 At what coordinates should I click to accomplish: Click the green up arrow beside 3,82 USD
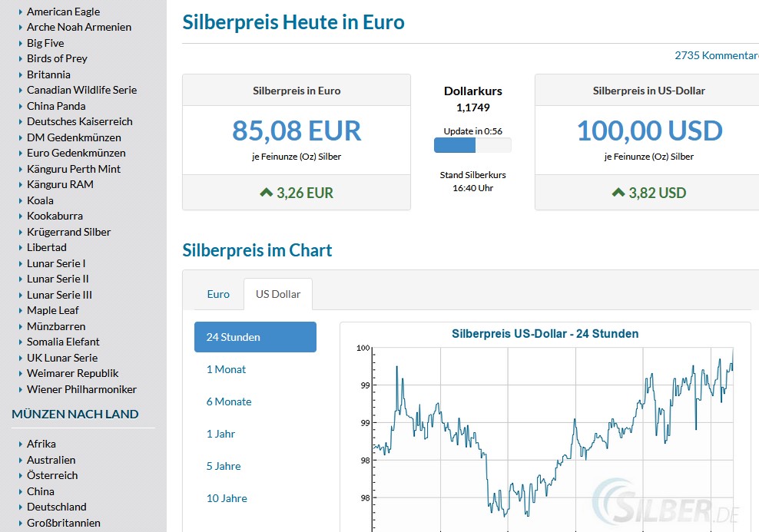point(618,192)
